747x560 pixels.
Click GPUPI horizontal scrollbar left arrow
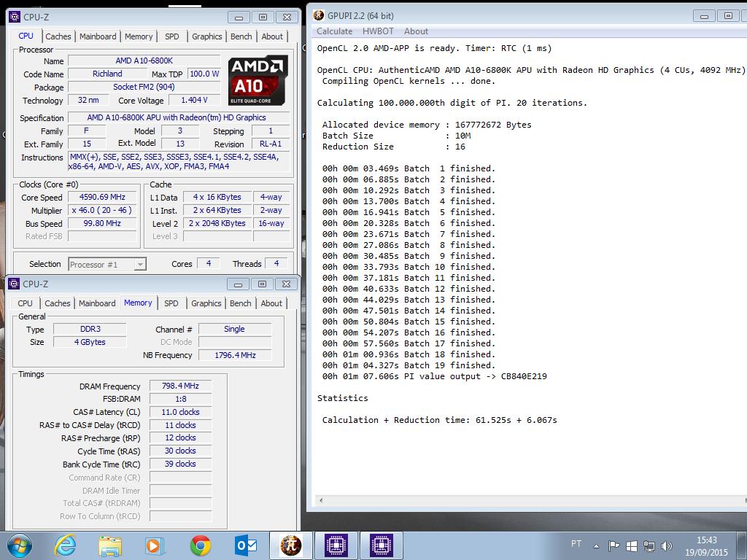pos(321,500)
